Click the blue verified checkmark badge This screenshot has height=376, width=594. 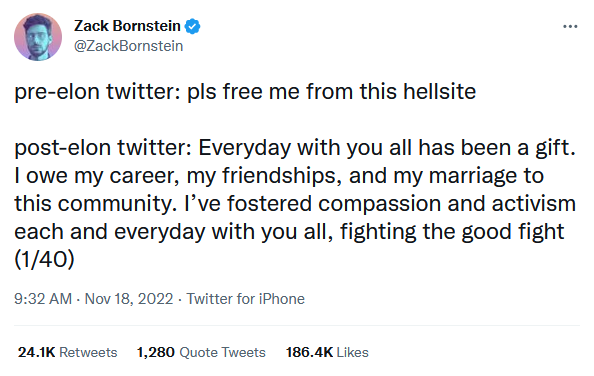click(x=192, y=27)
